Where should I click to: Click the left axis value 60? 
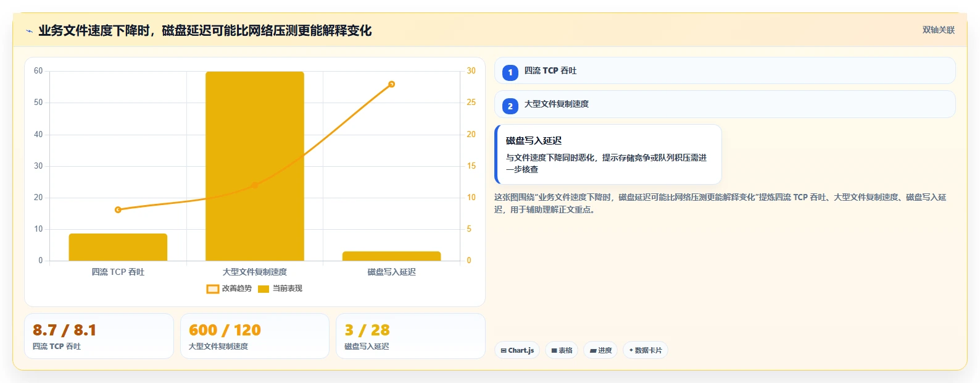coord(38,71)
